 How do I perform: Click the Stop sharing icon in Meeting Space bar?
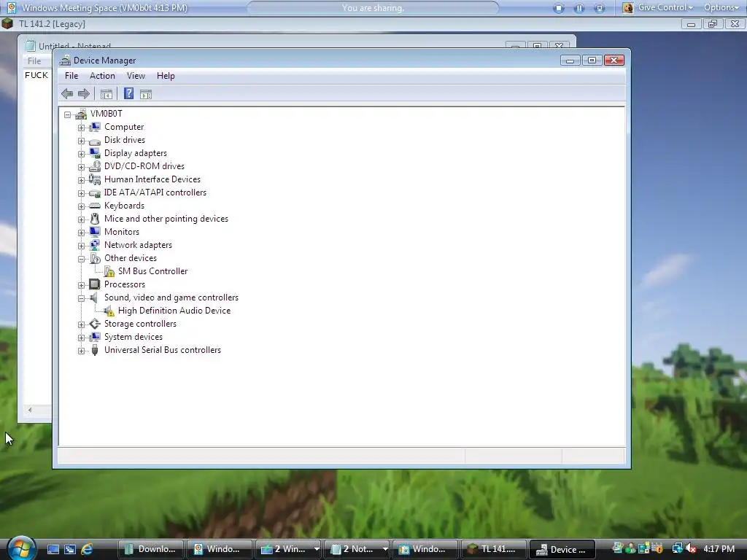point(558,8)
